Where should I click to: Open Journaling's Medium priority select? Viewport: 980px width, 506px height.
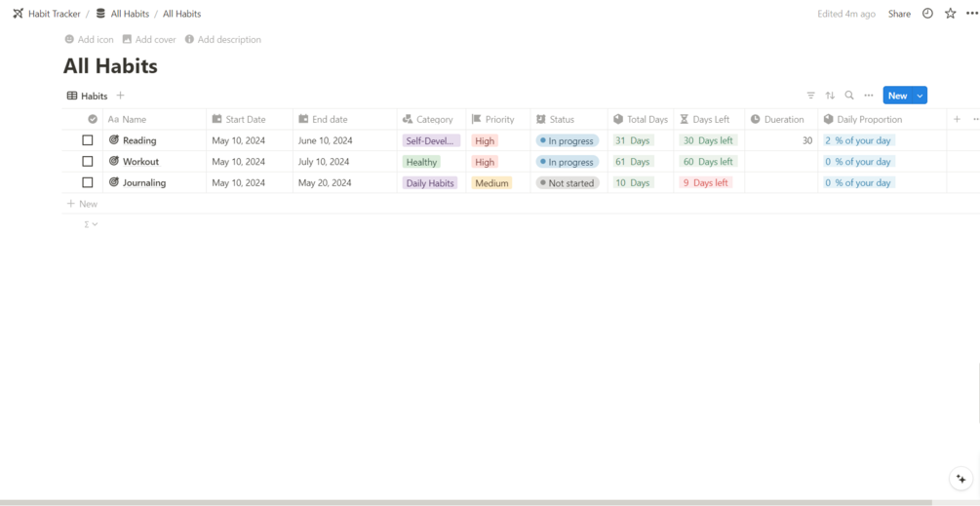point(491,183)
